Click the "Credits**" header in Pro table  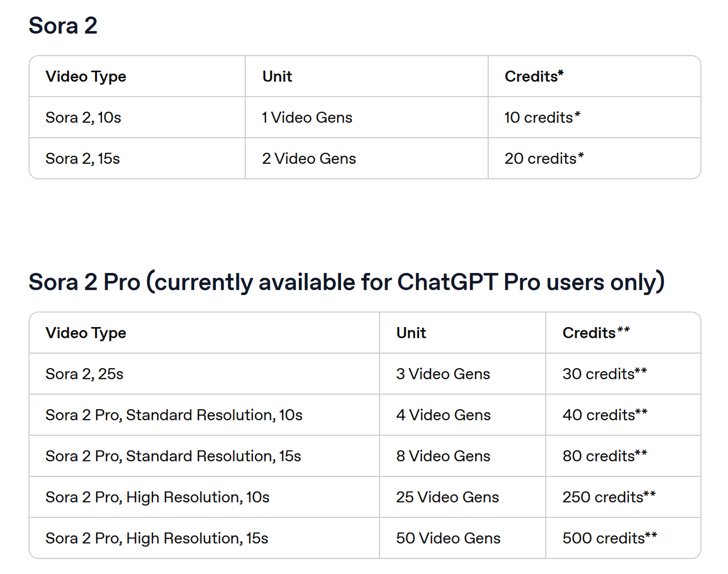pos(596,333)
